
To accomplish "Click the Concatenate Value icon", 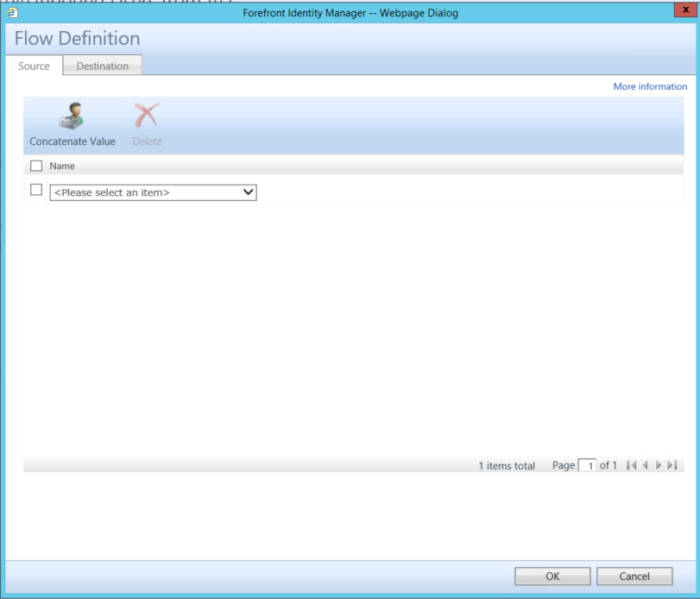I will 72,116.
